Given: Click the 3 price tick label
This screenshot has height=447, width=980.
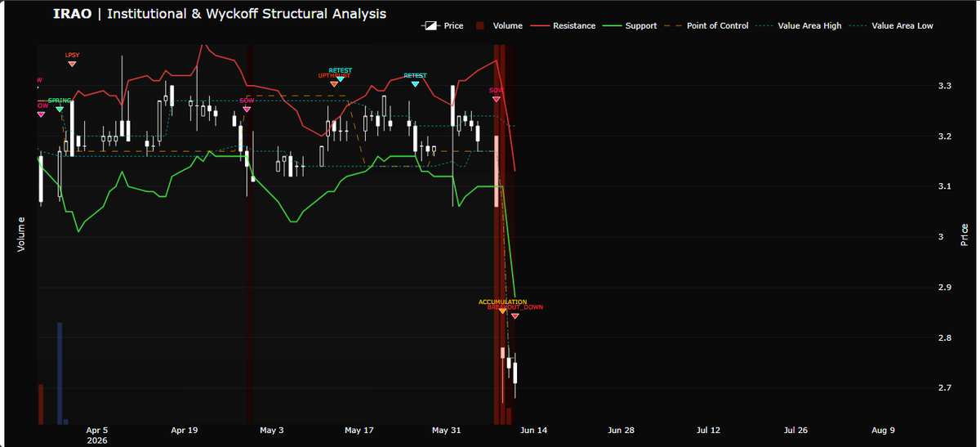Looking at the screenshot, I should pyautogui.click(x=942, y=237).
